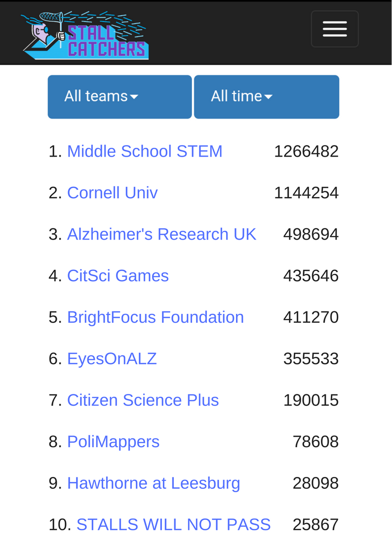Click the Stall Catchers logo
This screenshot has height=555, width=392.
[x=85, y=35]
